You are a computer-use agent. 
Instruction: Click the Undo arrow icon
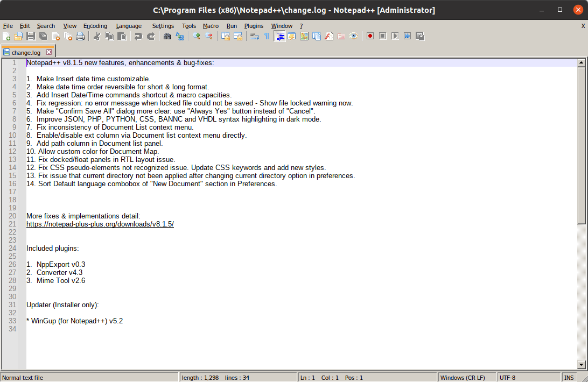coord(138,37)
